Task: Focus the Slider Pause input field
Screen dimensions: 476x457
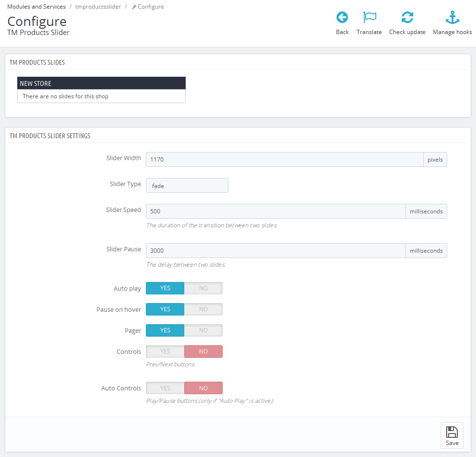Action: pos(275,251)
